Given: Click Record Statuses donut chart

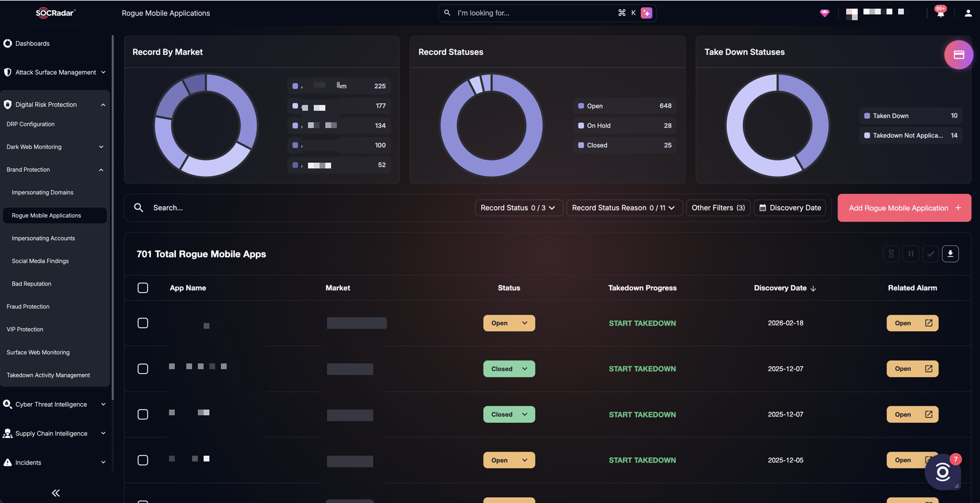Looking at the screenshot, I should click(x=491, y=125).
